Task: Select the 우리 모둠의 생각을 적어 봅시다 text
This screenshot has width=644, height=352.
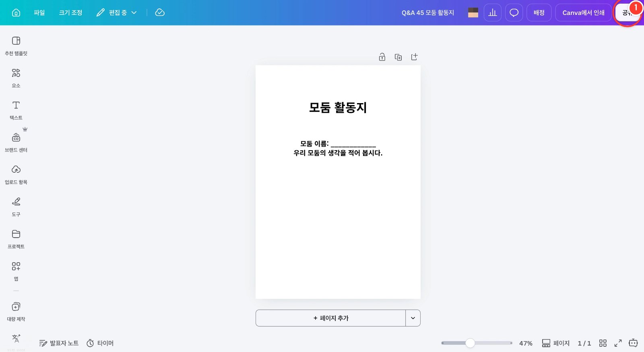Action: (338, 153)
